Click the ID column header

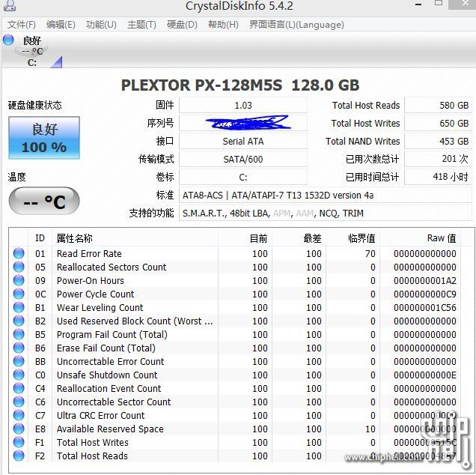point(40,238)
